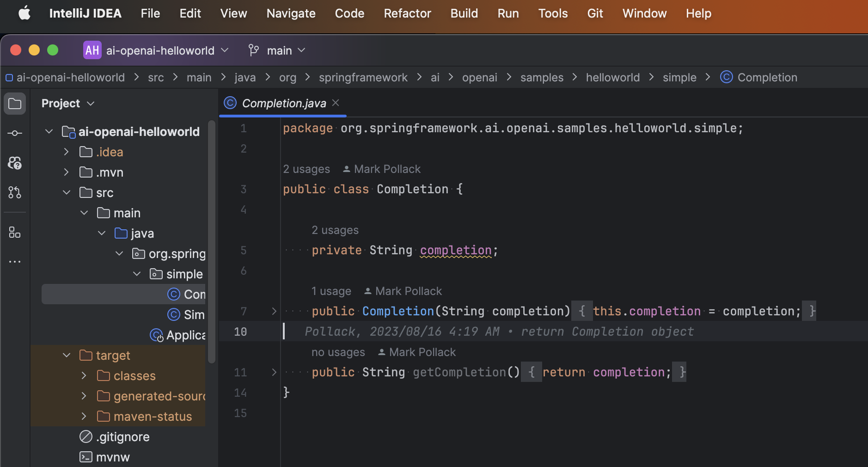This screenshot has height=467, width=868.
Task: Open the File menu
Action: 150,13
